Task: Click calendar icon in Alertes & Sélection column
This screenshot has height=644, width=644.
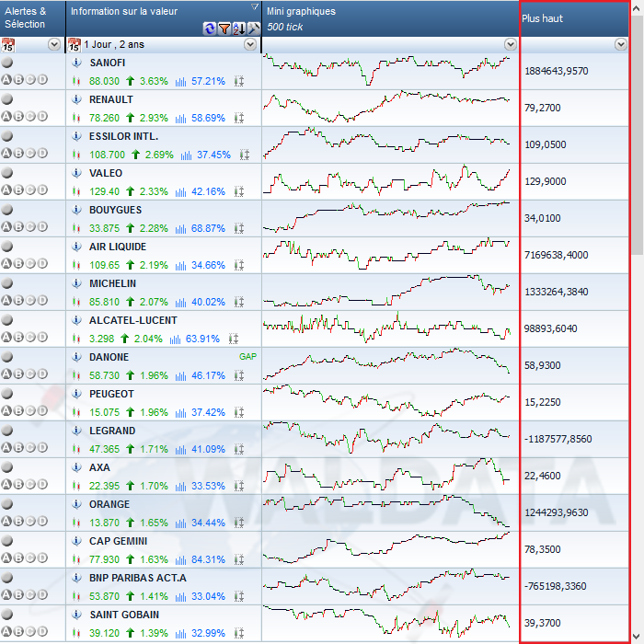Action: [7, 45]
